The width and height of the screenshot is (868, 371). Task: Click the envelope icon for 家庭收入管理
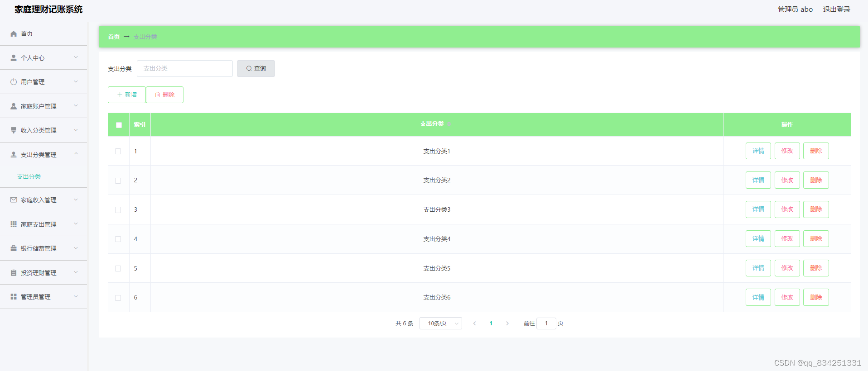coord(14,200)
